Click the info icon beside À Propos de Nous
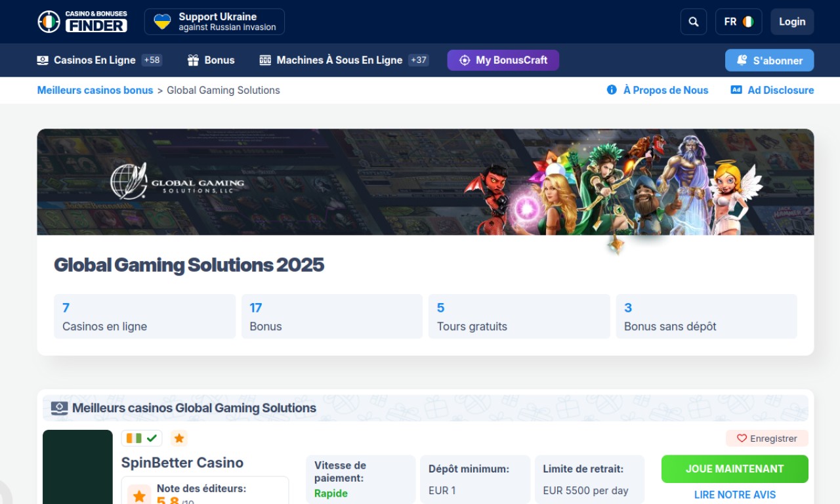 [612, 90]
